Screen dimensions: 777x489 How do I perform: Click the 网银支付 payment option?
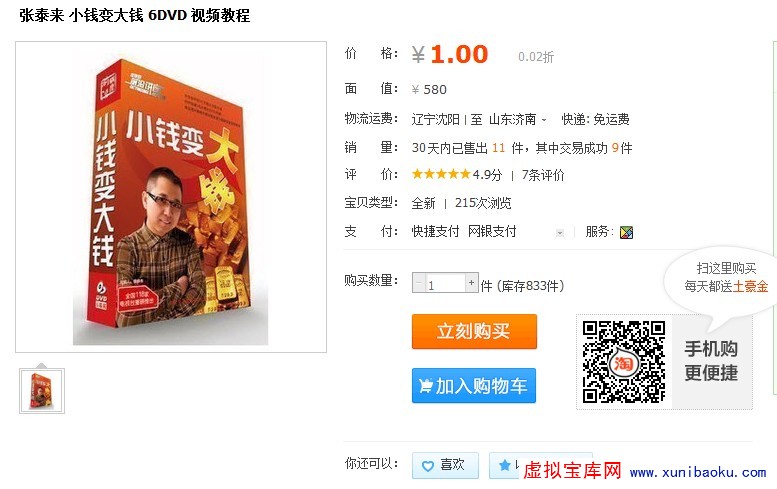click(492, 231)
